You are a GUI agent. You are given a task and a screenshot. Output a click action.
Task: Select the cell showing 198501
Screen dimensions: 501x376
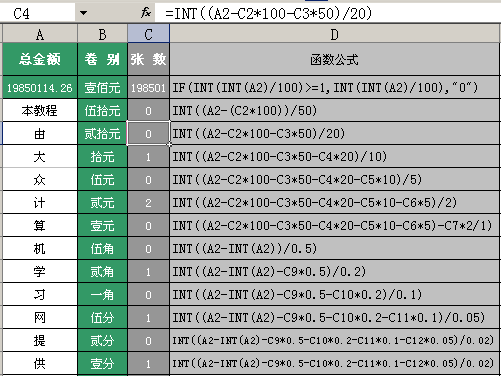(x=148, y=87)
